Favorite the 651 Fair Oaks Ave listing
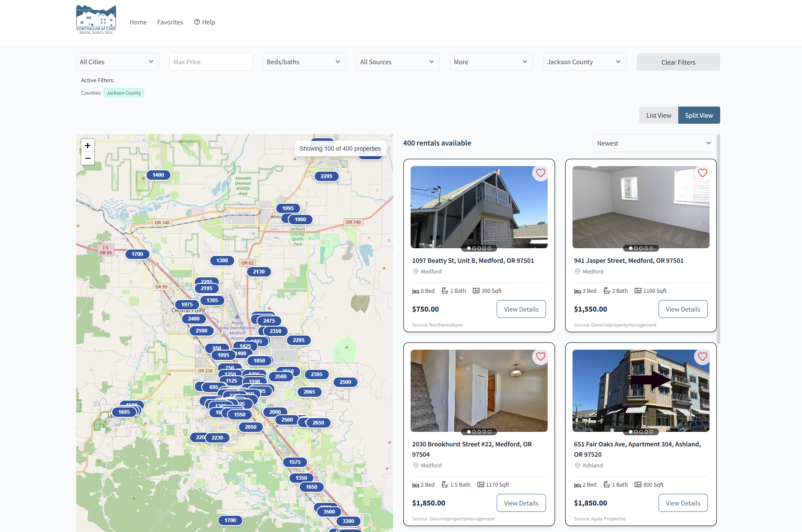 click(x=702, y=357)
